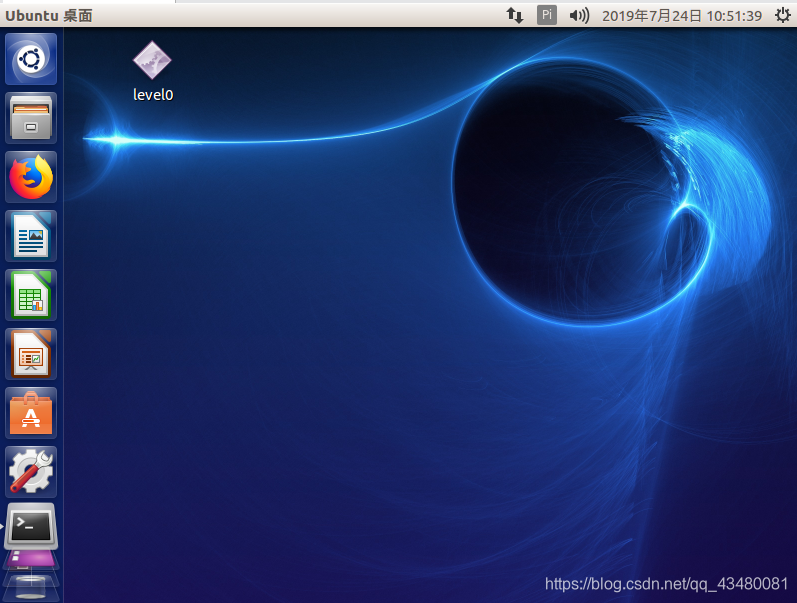
Task: Open the power session gear menu
Action: pyautogui.click(x=782, y=15)
